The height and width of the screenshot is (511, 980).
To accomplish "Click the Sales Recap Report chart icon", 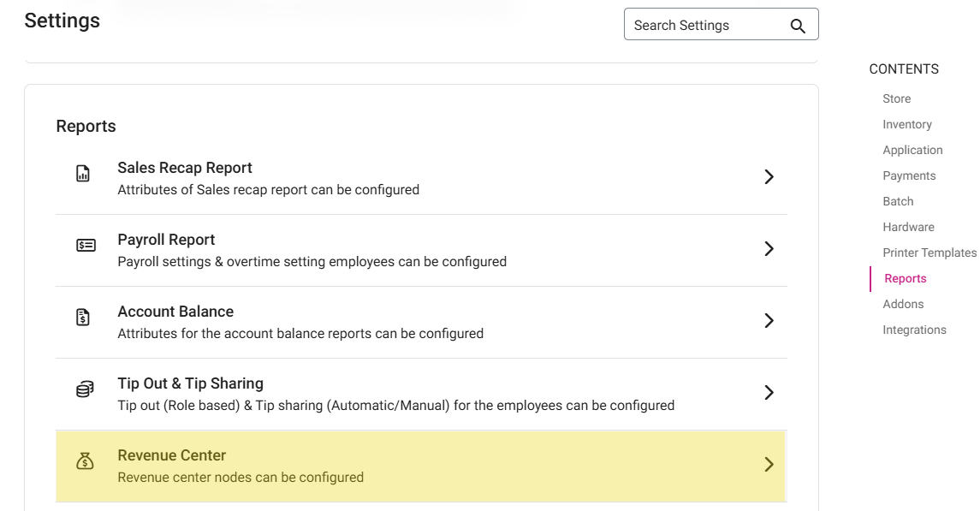I will point(83,175).
